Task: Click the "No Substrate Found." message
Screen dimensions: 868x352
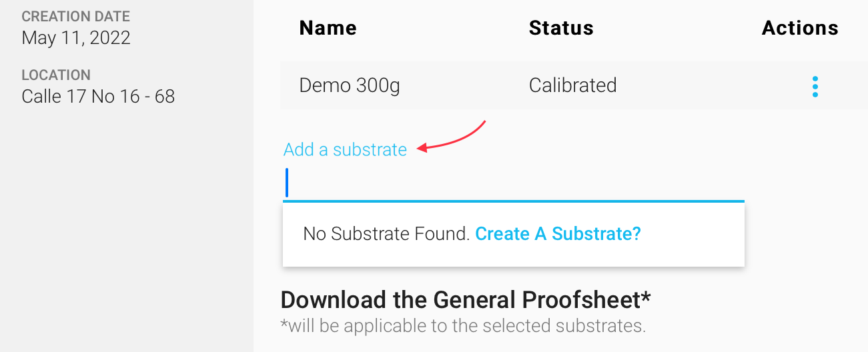Action: (x=386, y=234)
